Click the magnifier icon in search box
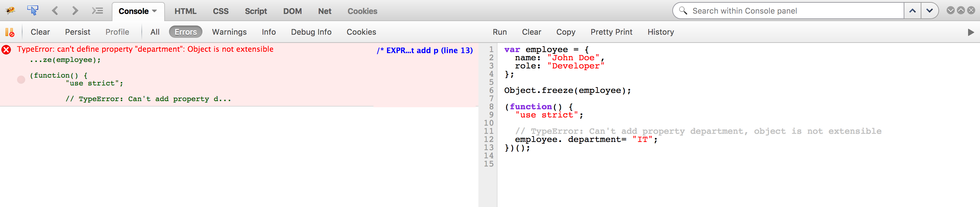This screenshot has height=207, width=980. (683, 11)
